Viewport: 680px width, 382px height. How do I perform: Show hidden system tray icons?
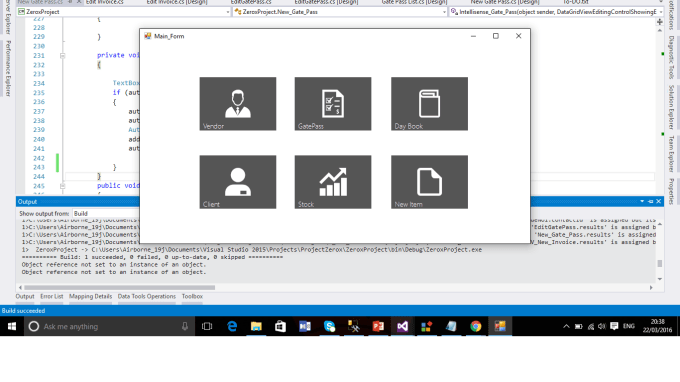(x=566, y=326)
